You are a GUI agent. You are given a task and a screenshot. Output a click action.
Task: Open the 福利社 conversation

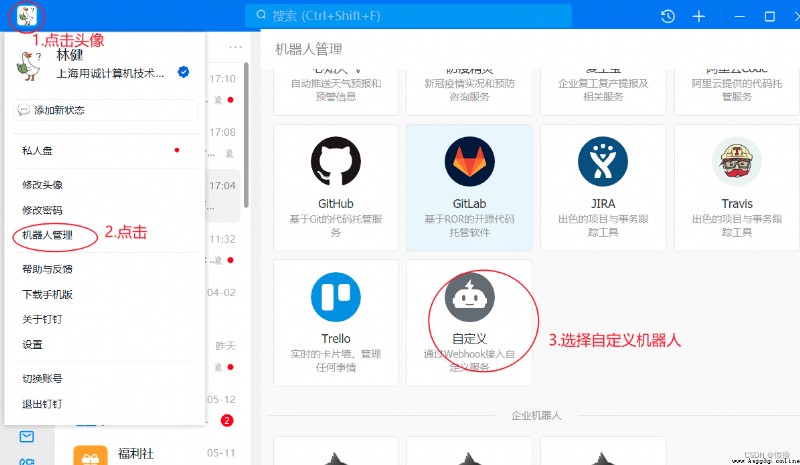[x=153, y=454]
